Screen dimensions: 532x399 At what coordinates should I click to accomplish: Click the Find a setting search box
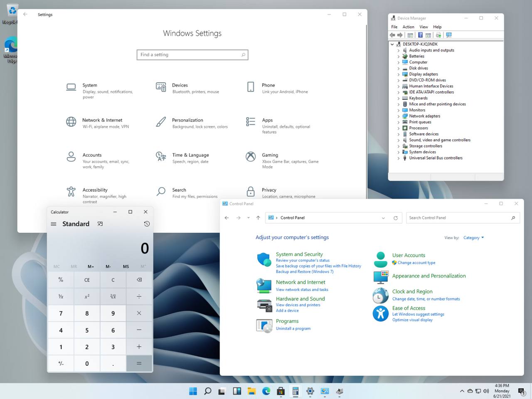(192, 55)
